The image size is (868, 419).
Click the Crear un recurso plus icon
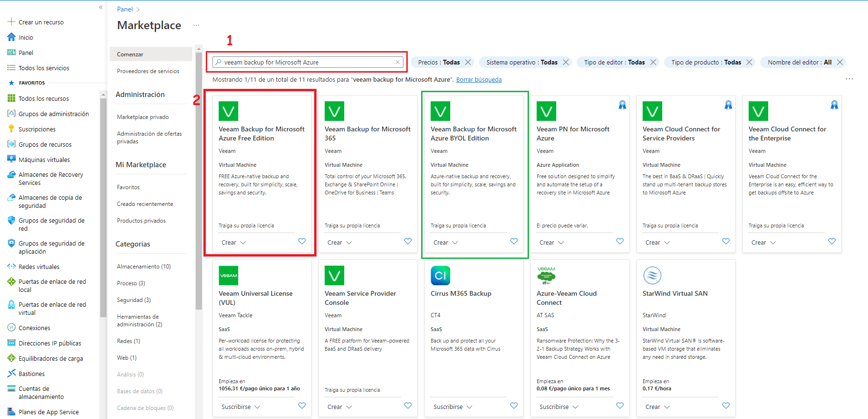pyautogui.click(x=11, y=22)
